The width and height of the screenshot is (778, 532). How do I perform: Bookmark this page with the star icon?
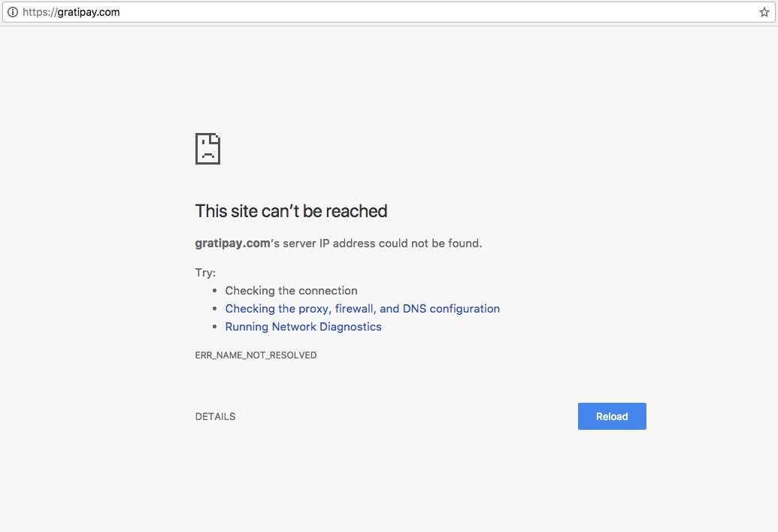pyautogui.click(x=764, y=12)
